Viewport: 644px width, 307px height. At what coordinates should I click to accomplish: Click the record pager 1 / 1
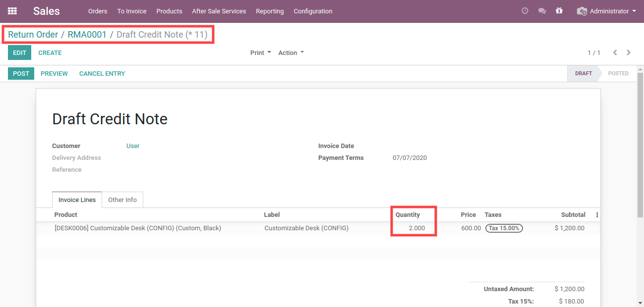click(x=594, y=53)
